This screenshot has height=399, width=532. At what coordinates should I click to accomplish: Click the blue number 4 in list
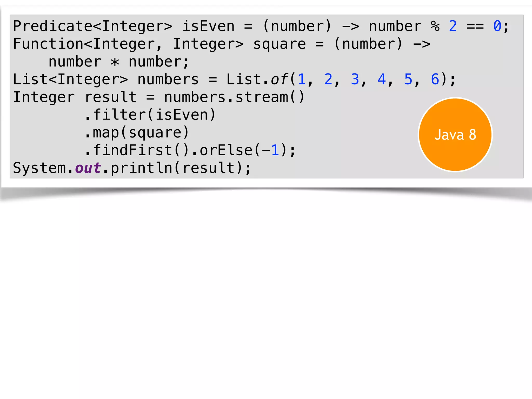coord(382,79)
